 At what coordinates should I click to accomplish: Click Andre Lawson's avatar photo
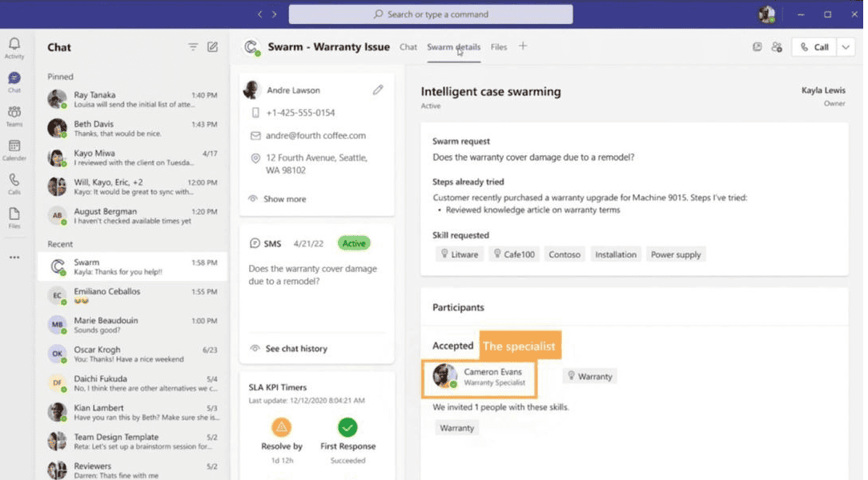(252, 90)
